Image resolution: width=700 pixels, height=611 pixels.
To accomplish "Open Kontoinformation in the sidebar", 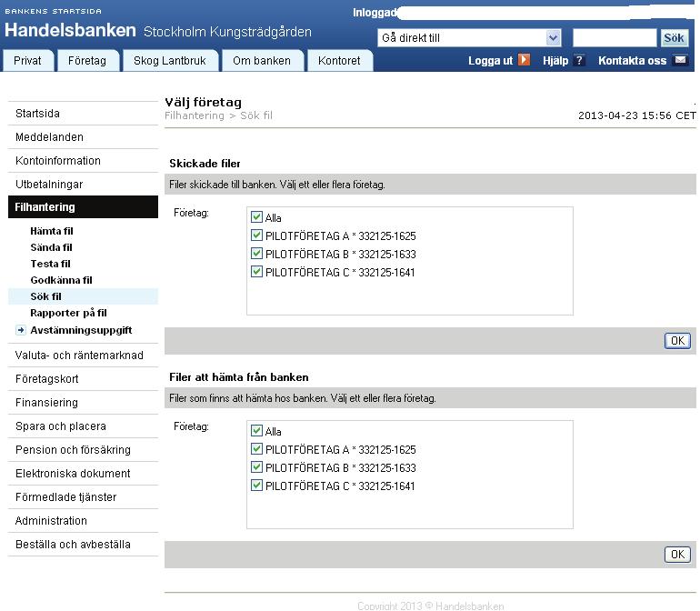I will [83, 161].
